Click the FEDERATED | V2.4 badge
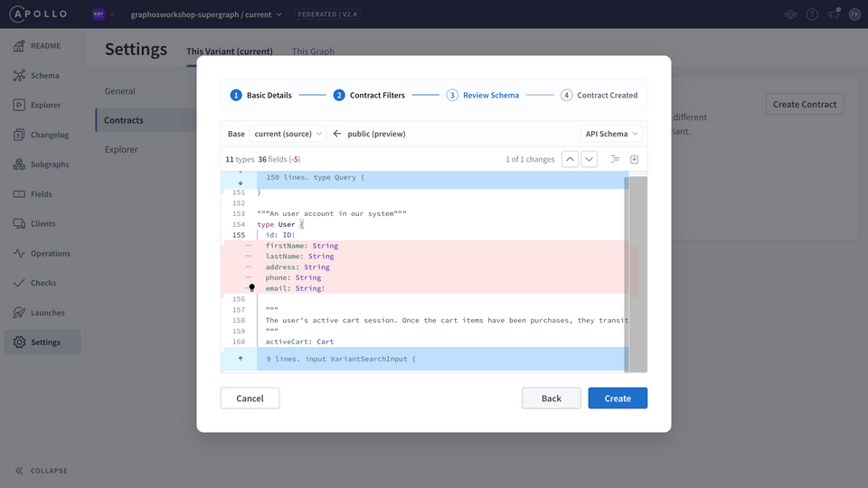868x488 pixels. [327, 14]
